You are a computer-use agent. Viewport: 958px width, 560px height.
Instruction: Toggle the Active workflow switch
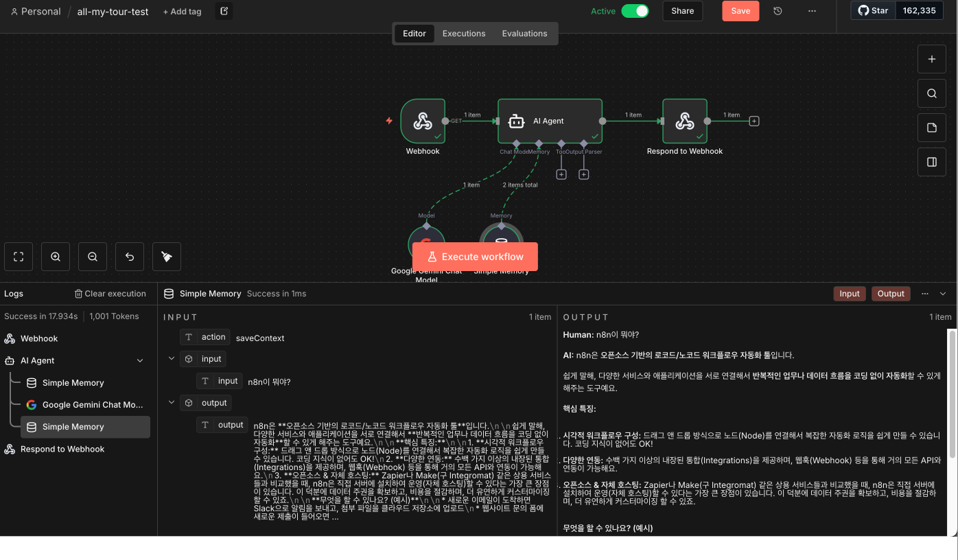[635, 11]
